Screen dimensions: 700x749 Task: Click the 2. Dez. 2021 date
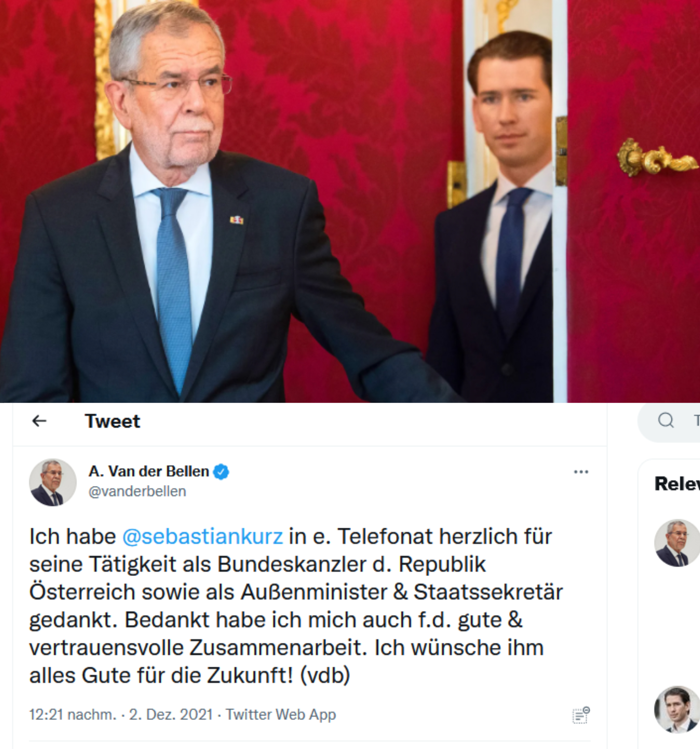(171, 714)
